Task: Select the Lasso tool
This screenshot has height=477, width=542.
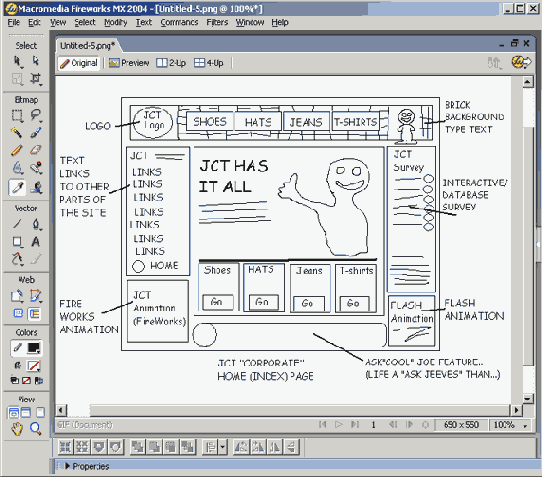Action: click(35, 115)
